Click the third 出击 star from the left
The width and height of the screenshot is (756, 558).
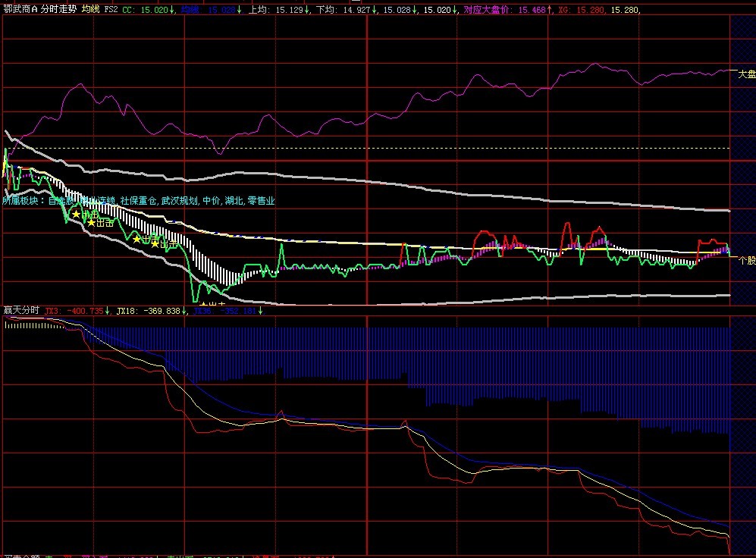tap(136, 239)
